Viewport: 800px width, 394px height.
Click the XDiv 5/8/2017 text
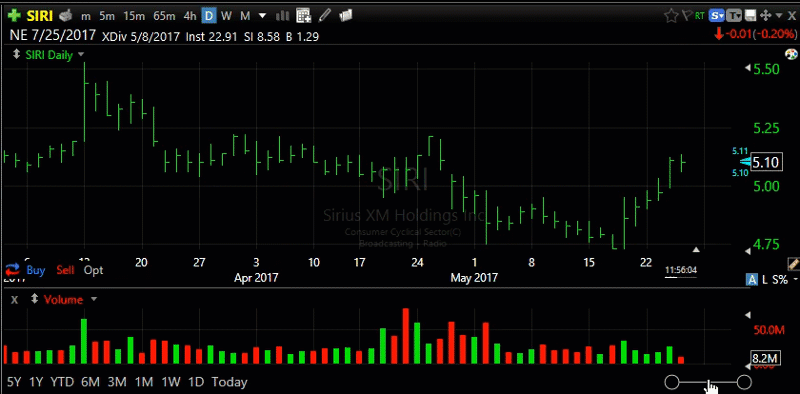(141, 36)
